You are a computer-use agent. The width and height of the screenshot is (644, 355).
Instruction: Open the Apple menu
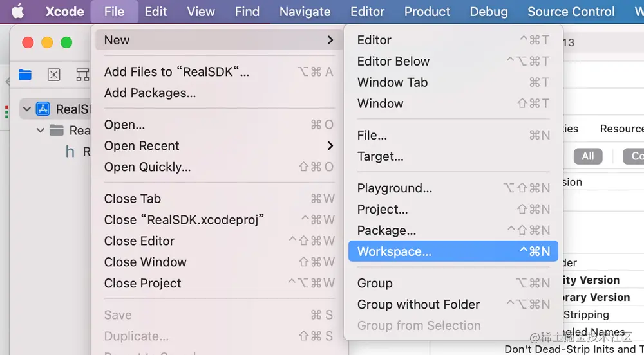point(17,12)
